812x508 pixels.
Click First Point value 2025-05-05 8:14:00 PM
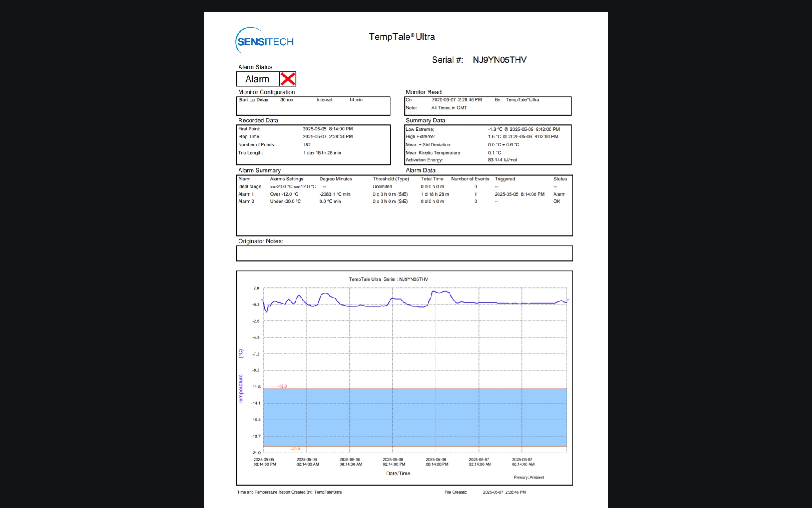pos(328,129)
